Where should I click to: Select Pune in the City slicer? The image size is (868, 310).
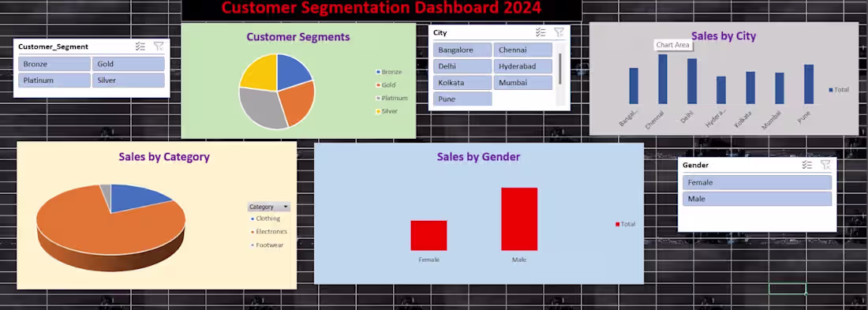462,99
